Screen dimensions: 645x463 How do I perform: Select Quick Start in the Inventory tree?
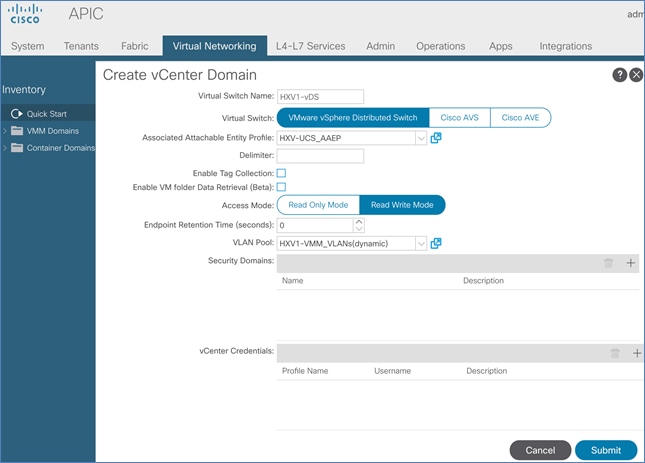pyautogui.click(x=46, y=114)
